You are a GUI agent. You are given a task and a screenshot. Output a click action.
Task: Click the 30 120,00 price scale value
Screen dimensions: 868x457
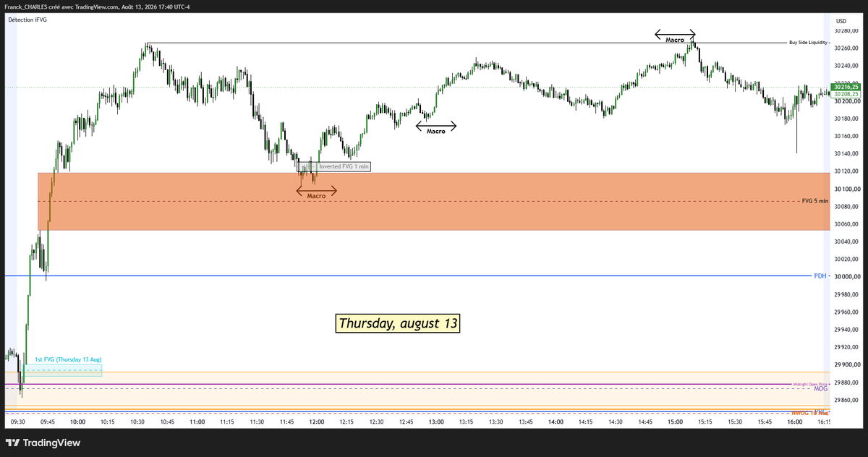847,171
